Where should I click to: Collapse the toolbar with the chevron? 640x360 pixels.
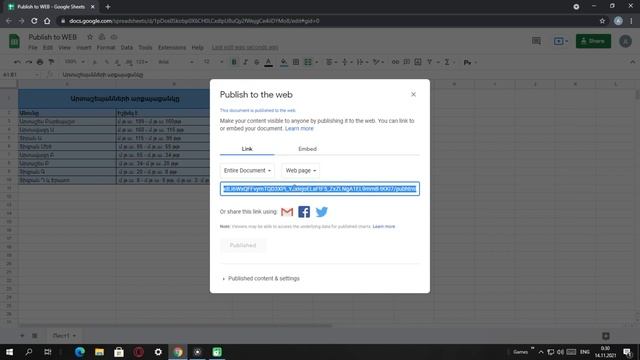pyautogui.click(x=632, y=62)
